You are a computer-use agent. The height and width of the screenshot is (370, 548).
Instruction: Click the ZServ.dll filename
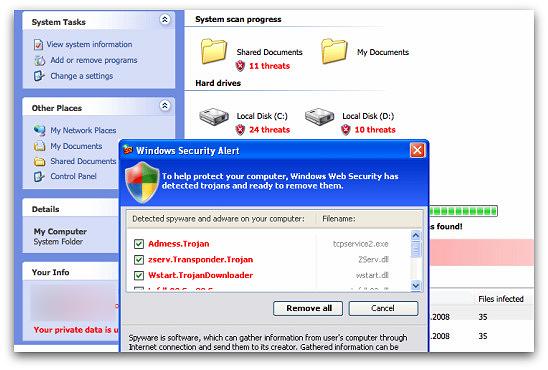coord(373,260)
